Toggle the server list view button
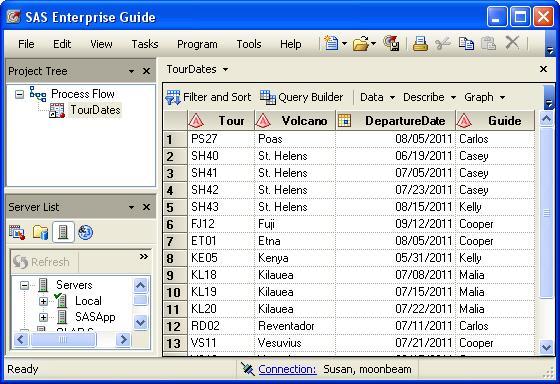This screenshot has height=384, width=560. pos(63,232)
